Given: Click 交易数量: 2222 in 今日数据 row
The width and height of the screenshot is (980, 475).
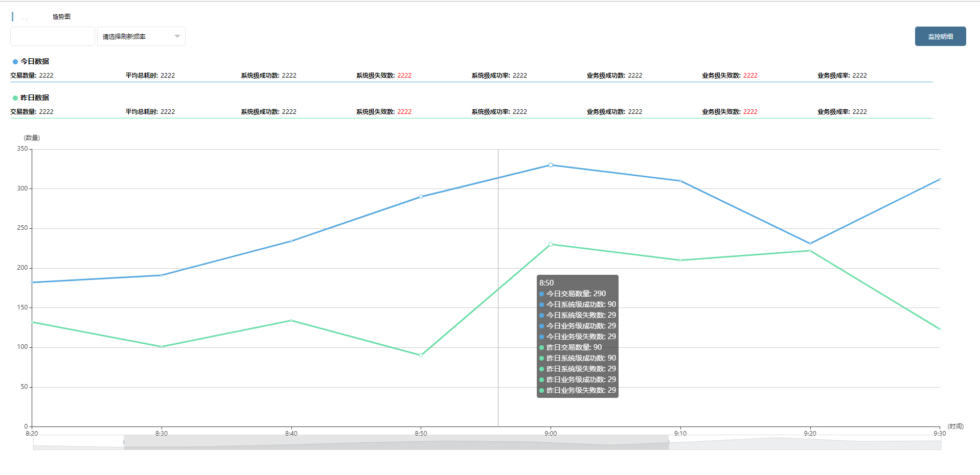Looking at the screenshot, I should [32, 76].
